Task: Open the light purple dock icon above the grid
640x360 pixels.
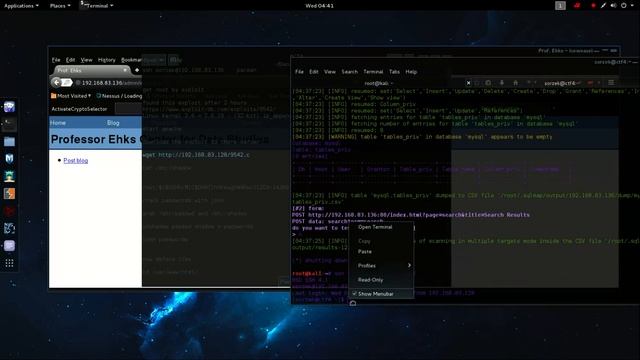Action: [x=9, y=245]
